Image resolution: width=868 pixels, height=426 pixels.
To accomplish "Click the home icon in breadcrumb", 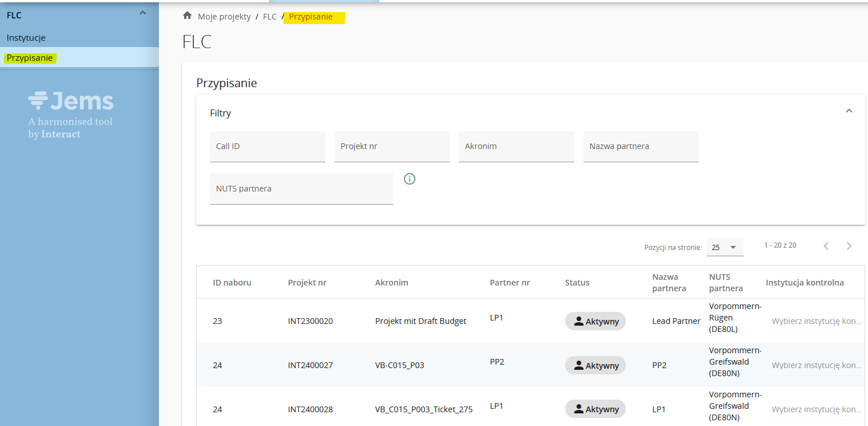I will 187,16.
